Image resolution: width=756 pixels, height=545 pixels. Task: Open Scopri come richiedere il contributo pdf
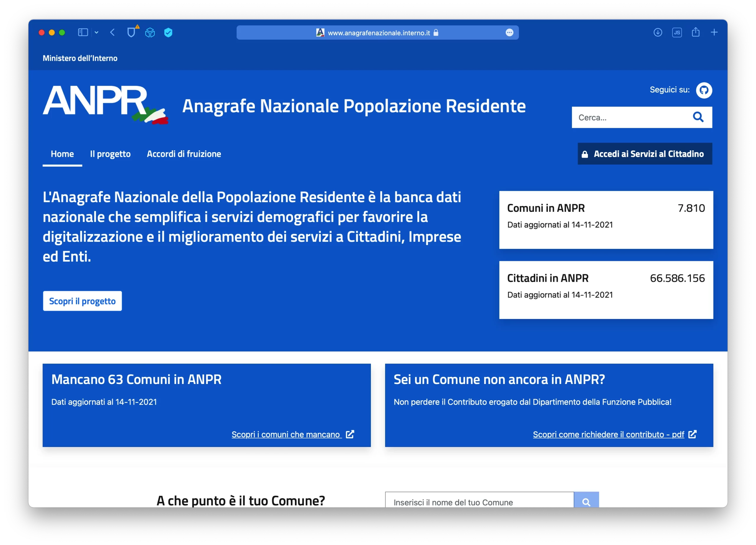coord(608,434)
